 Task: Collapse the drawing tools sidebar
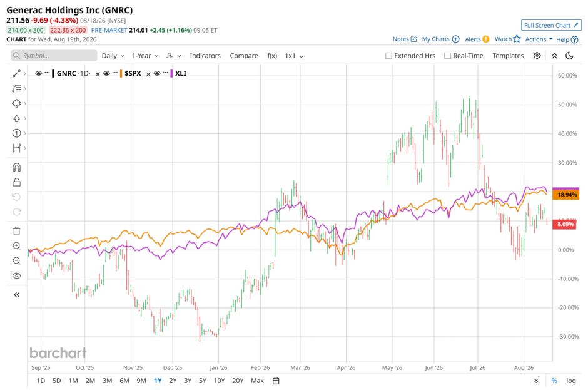16,295
